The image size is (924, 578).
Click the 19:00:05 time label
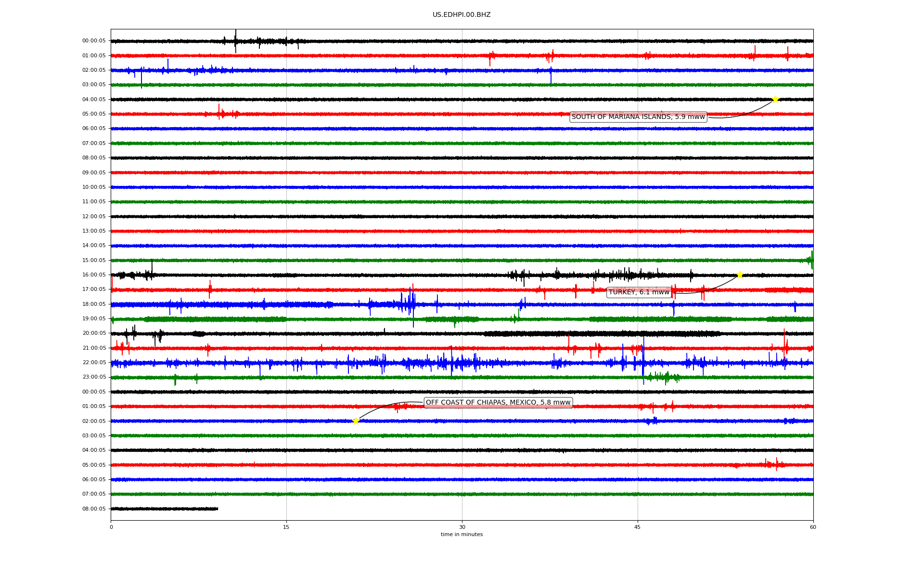(x=94, y=319)
